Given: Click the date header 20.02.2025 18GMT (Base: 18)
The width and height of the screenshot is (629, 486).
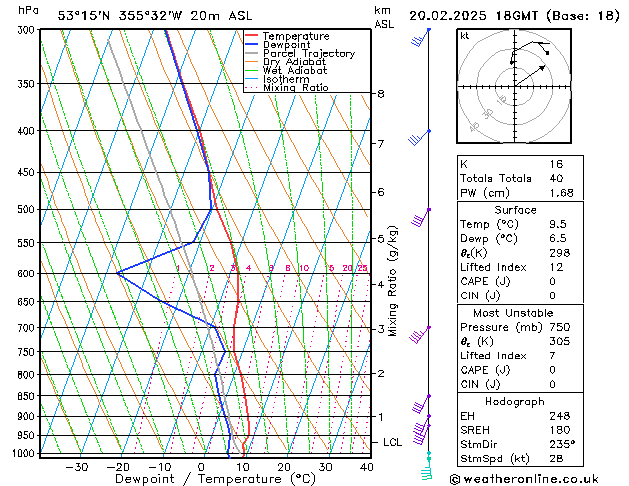Looking at the screenshot, I should (514, 16).
